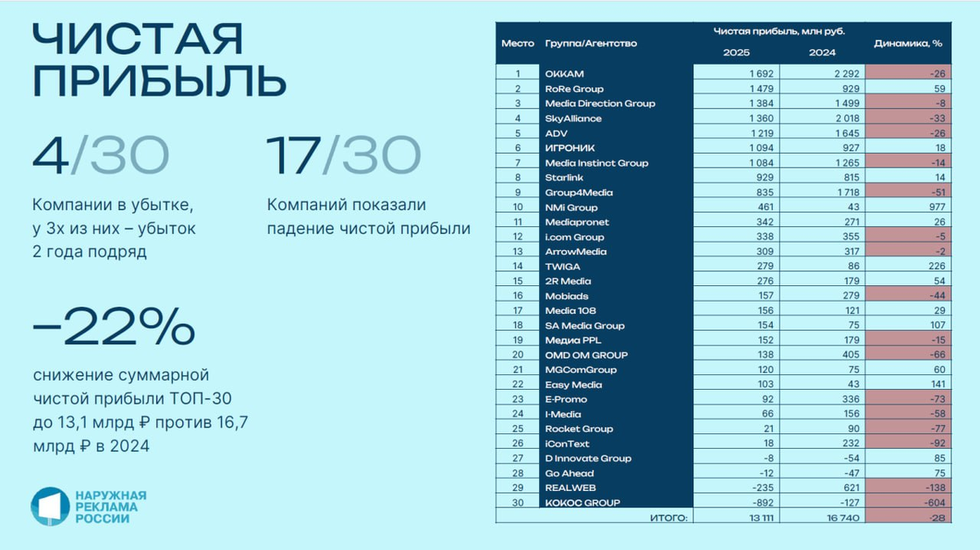This screenshot has width=980, height=550.
Task: Click the -138 dynamics cell for REALWEB
Action: (x=906, y=488)
